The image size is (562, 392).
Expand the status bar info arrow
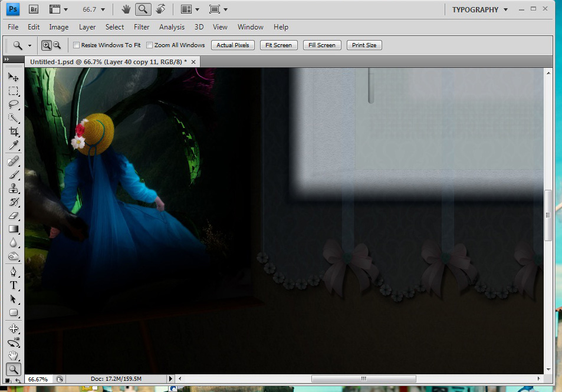coord(170,378)
